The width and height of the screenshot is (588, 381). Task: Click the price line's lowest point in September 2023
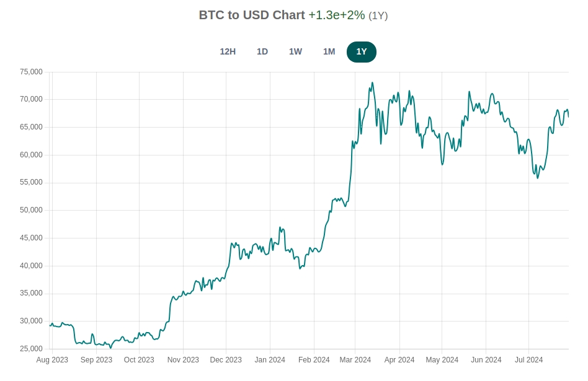click(111, 348)
